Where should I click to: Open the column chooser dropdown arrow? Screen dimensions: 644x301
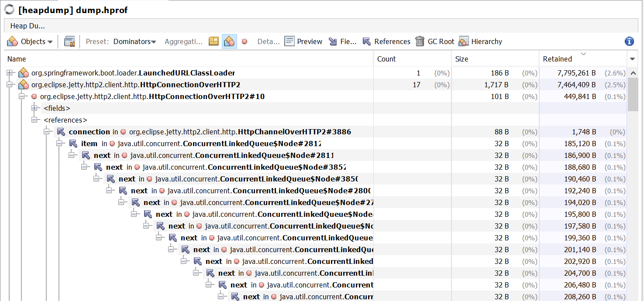pyautogui.click(x=632, y=59)
